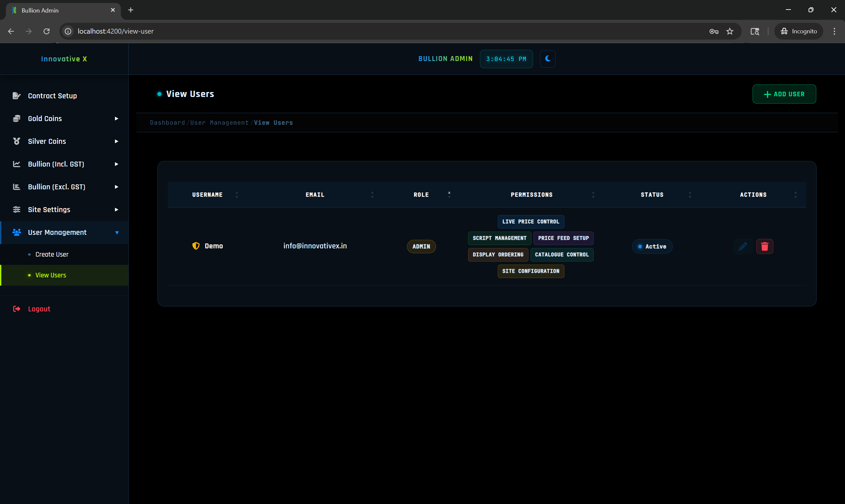
Task: Click the Active status badge
Action: (652, 246)
